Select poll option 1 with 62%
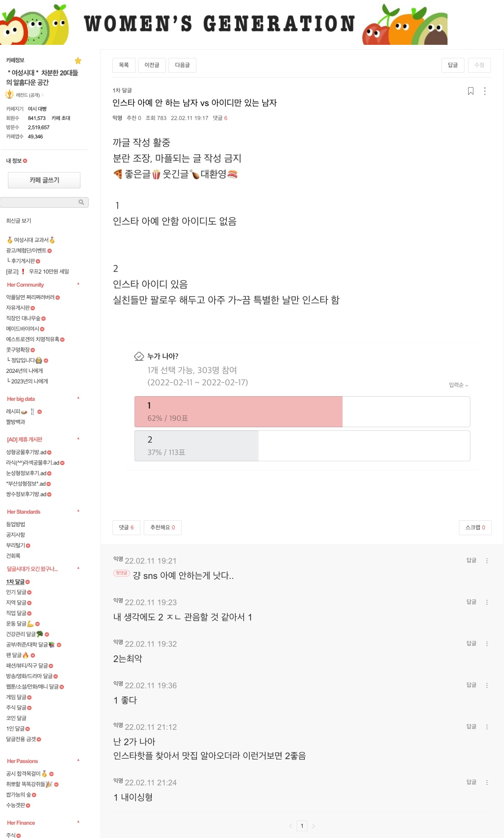The width and height of the screenshot is (504, 838). pyautogui.click(x=302, y=412)
